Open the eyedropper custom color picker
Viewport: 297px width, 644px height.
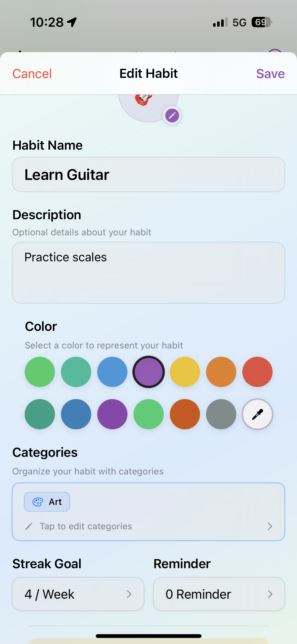[x=257, y=414]
